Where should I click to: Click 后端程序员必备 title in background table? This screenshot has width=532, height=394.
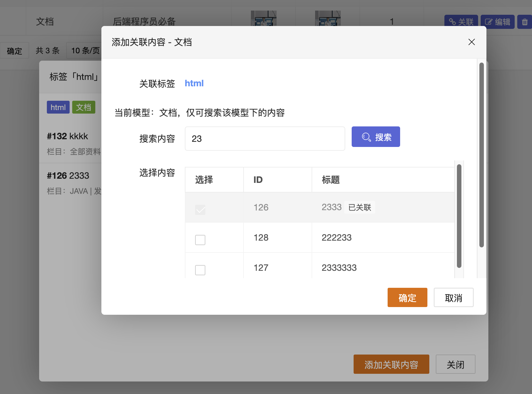pyautogui.click(x=144, y=21)
